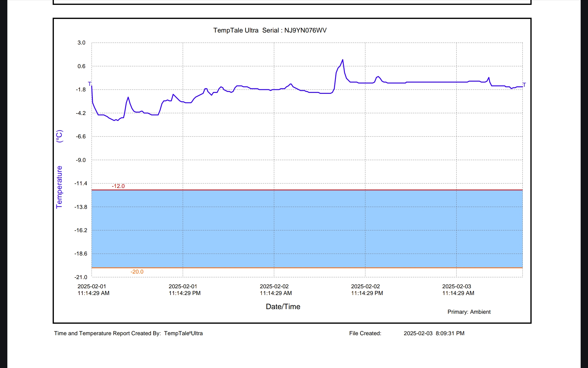This screenshot has height=368, width=588.
Task: Click the -21.0 y-axis label
Action: (81, 277)
